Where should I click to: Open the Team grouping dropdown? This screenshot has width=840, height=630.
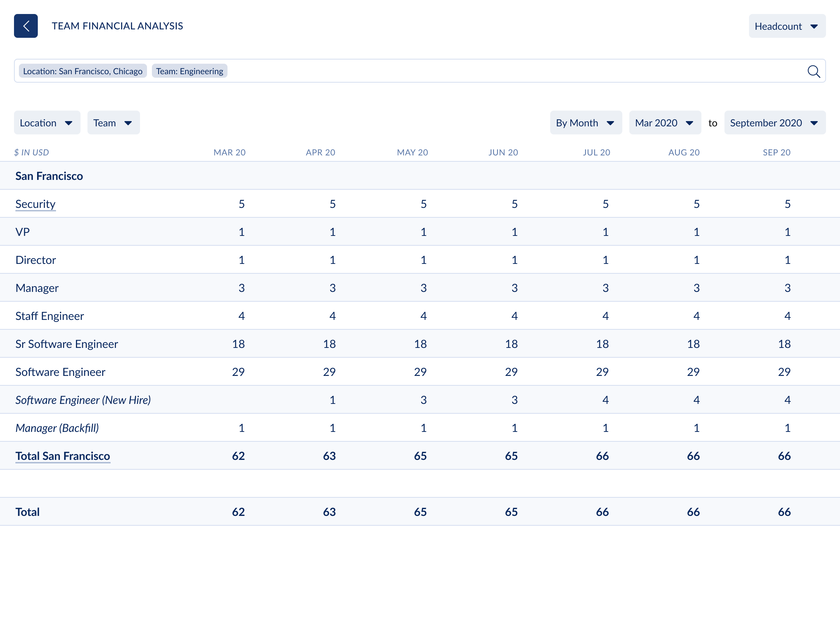coord(113,122)
